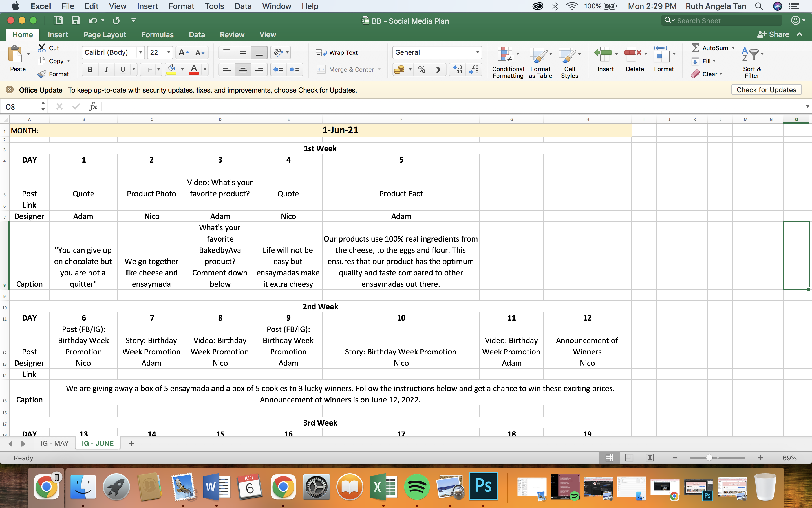Expand the Merge & Center dropdown
812x508 pixels.
[379, 69]
